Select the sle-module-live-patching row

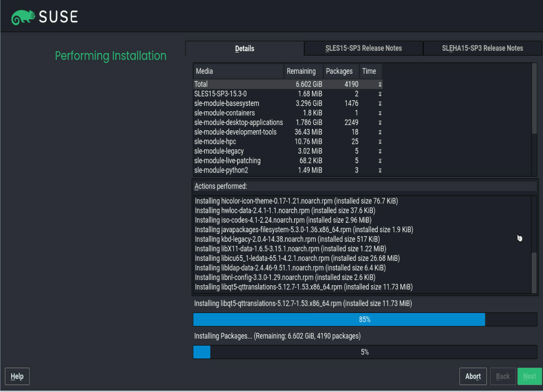[x=288, y=161]
